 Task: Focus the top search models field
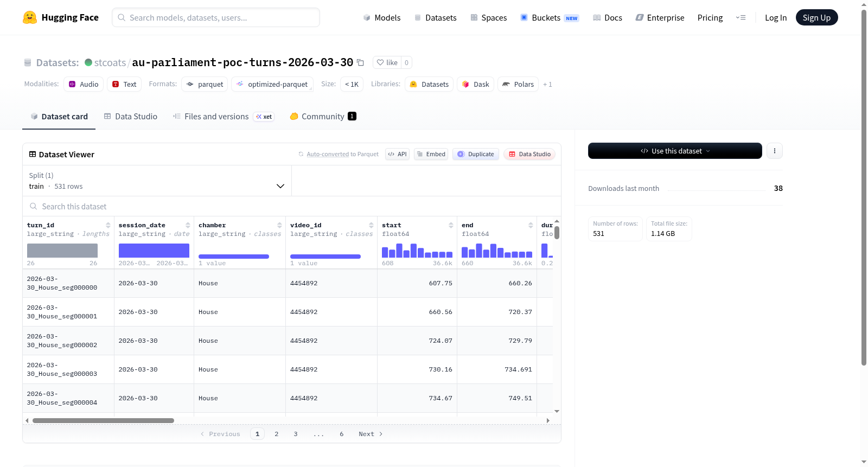(216, 17)
